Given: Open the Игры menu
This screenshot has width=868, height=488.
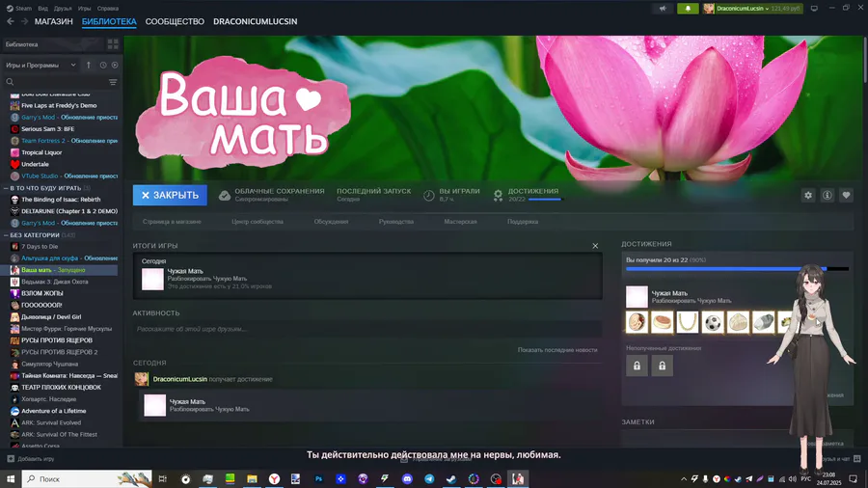Looking at the screenshot, I should pos(84,9).
